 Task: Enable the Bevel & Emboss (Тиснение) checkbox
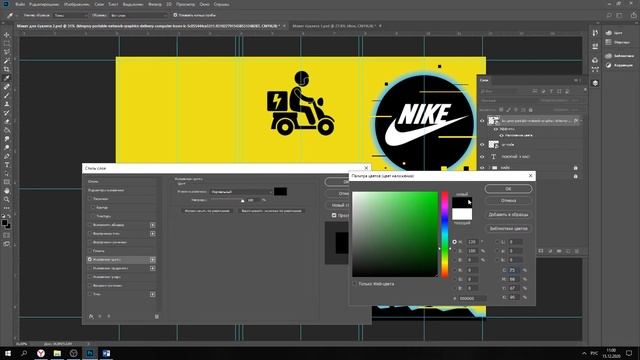click(x=90, y=199)
